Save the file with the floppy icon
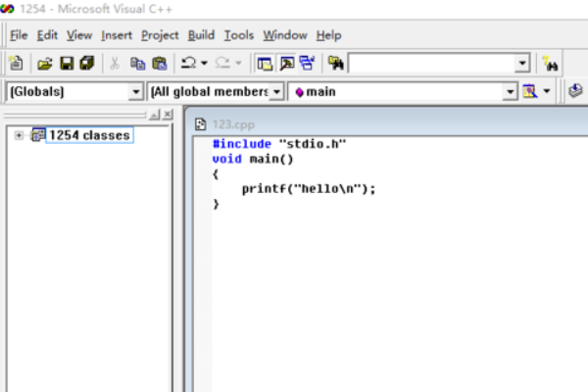 pyautogui.click(x=67, y=64)
